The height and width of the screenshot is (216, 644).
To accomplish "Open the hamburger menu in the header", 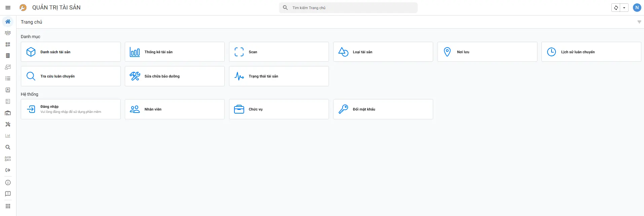I will (8, 7).
